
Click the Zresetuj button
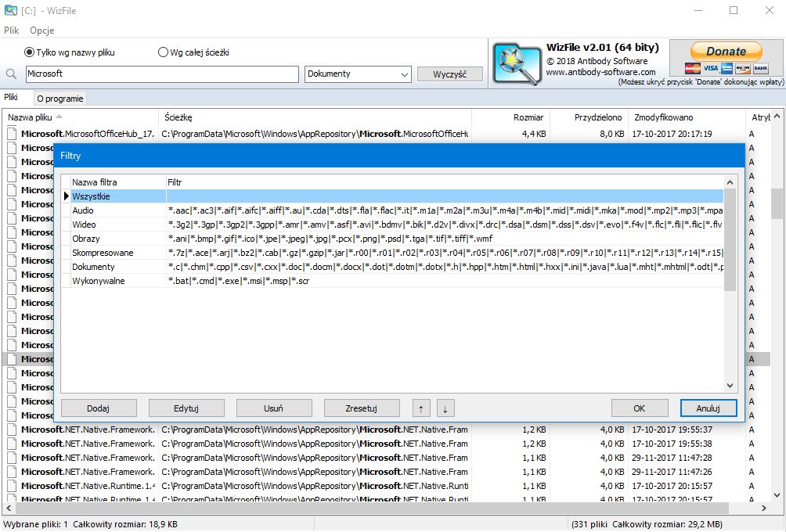[362, 408]
